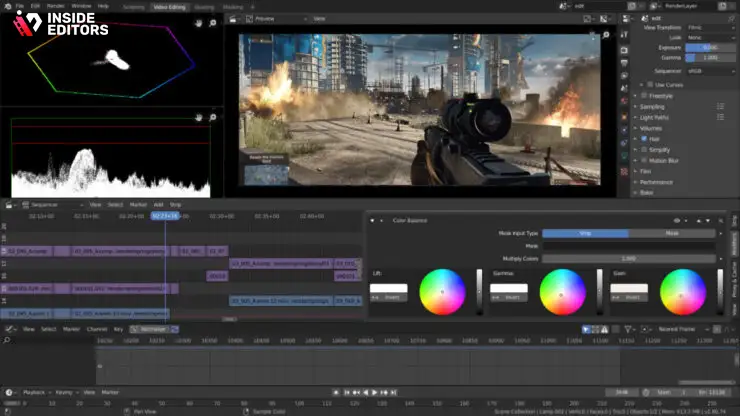Viewport: 740px width, 416px height.
Task: Click Invert button under Gain
Action: pyautogui.click(x=630, y=297)
